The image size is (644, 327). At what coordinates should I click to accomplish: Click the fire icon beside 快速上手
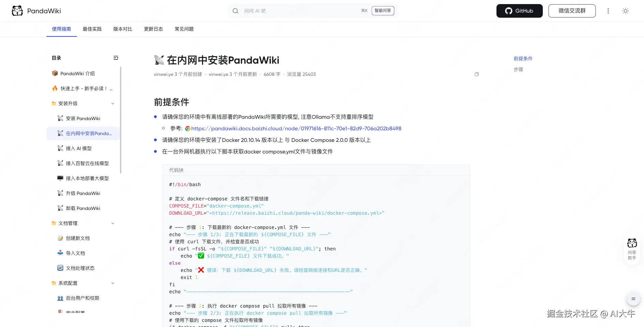55,88
